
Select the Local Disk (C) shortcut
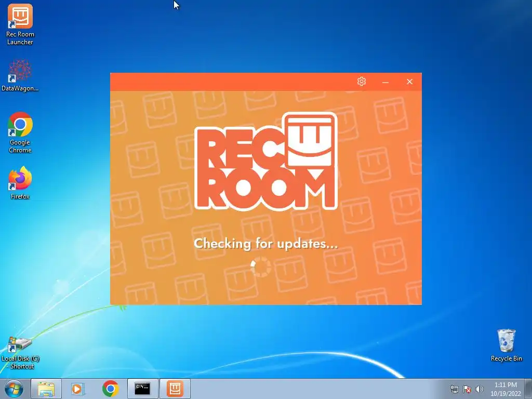tap(20, 353)
